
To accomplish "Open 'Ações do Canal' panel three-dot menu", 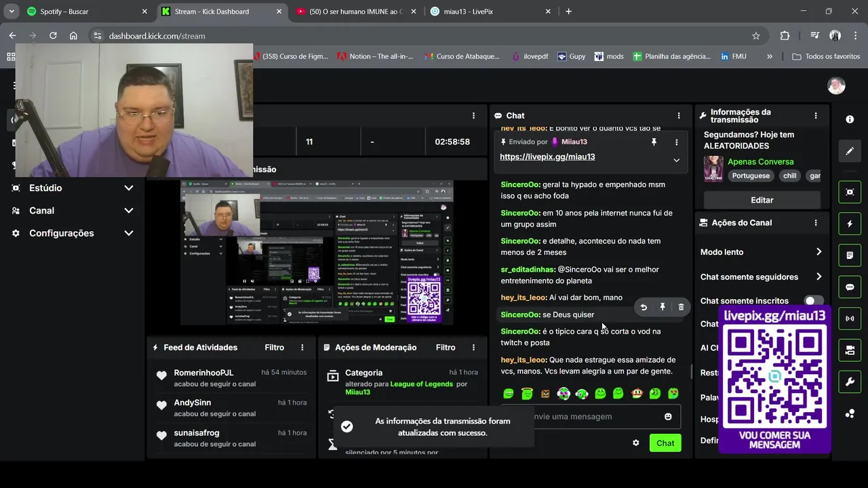I will (x=816, y=222).
